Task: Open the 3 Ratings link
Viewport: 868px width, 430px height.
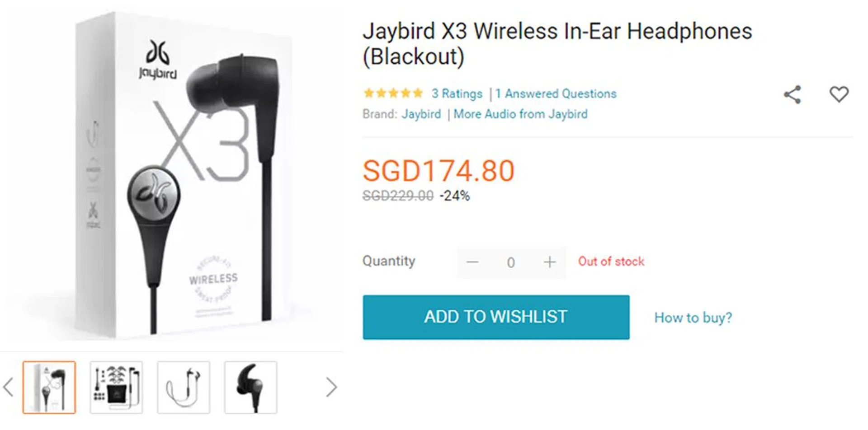Action: (457, 93)
